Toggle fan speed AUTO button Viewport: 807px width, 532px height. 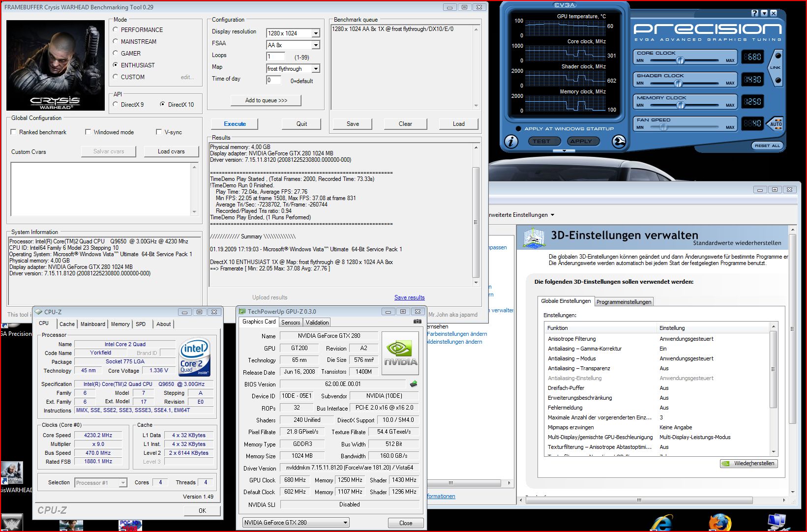[x=775, y=123]
